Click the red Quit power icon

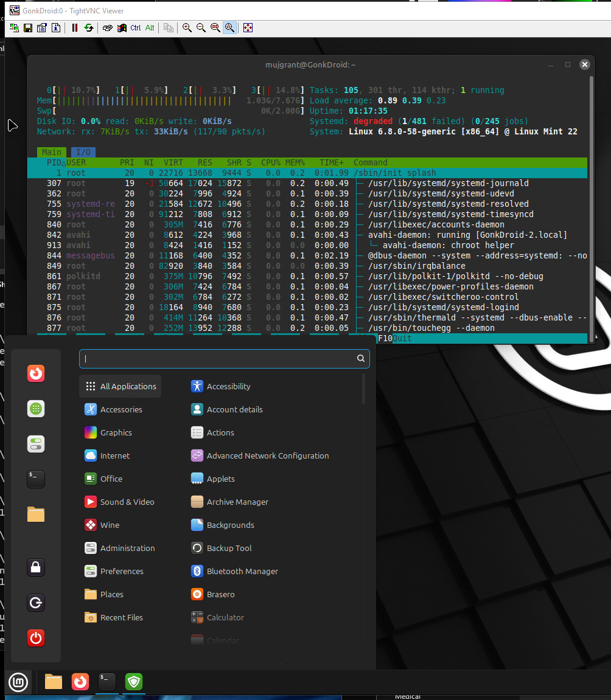coord(36,638)
